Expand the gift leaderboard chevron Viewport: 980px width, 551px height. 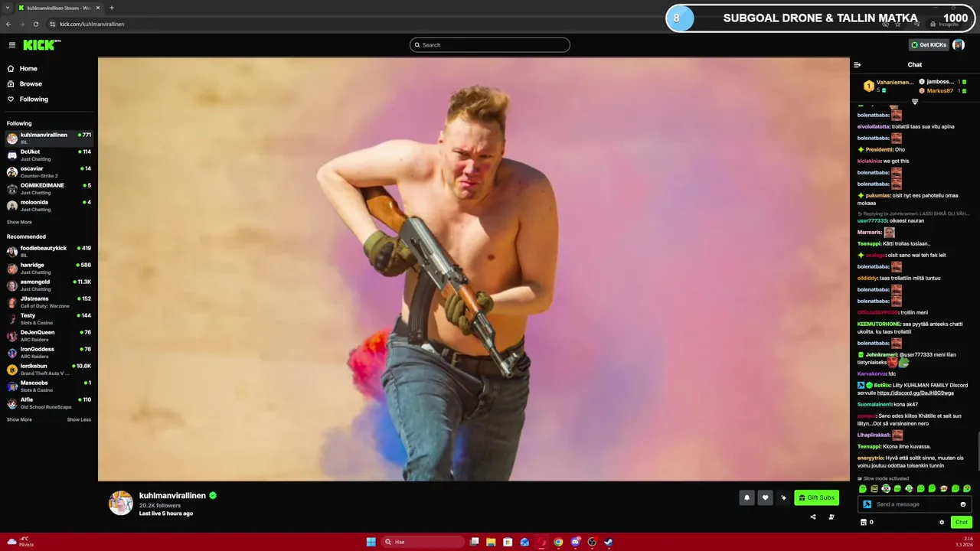click(x=915, y=102)
